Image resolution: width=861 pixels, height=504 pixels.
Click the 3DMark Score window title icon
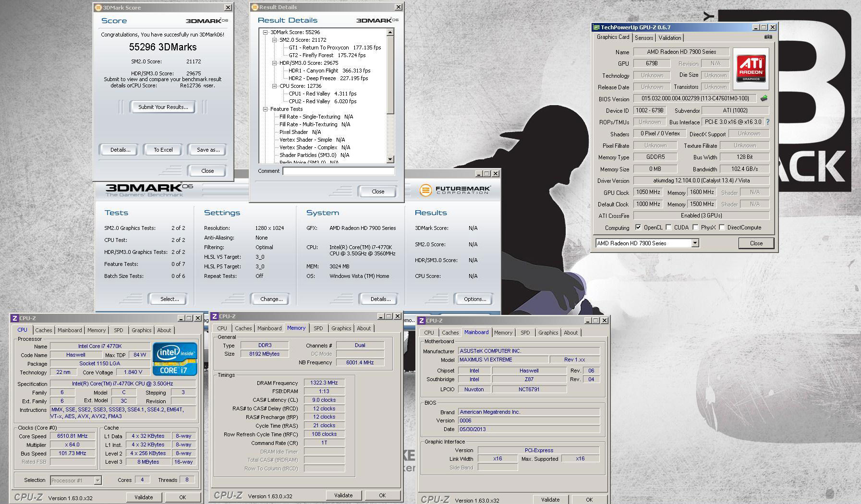98,8
